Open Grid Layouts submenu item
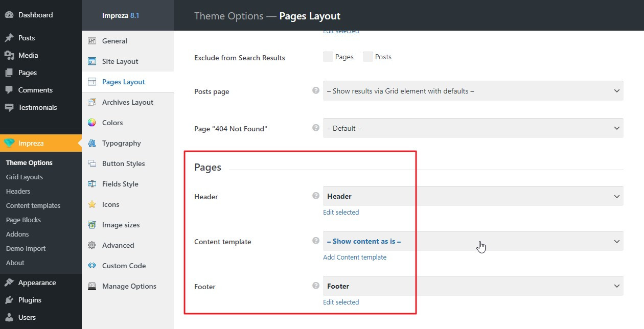The height and width of the screenshot is (329, 644). [x=25, y=177]
